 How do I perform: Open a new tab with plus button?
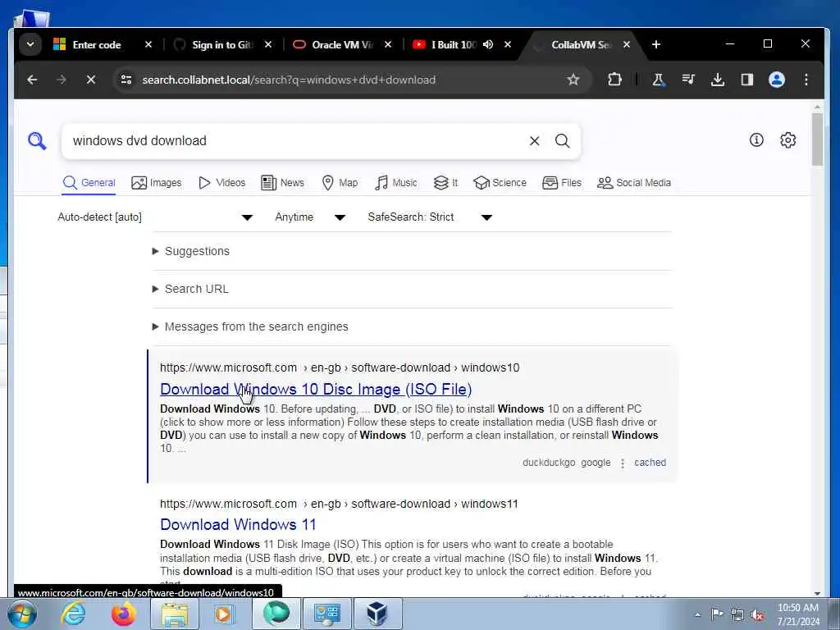click(656, 44)
